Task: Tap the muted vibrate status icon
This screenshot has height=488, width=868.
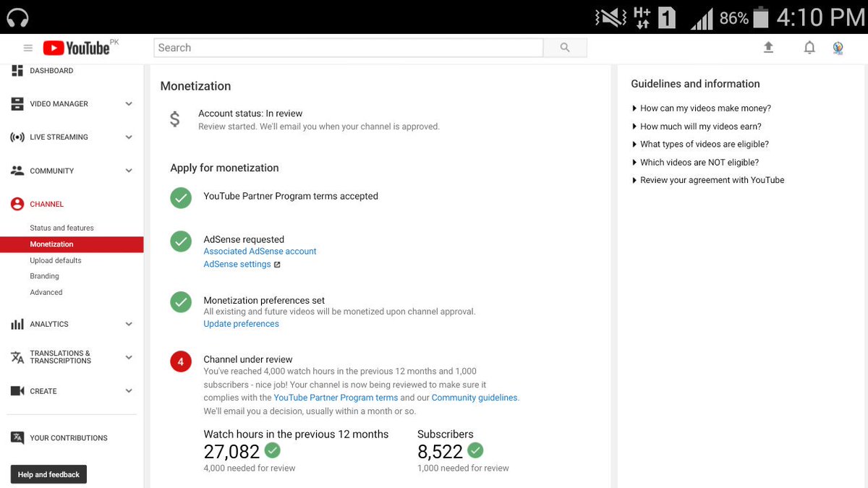Action: click(610, 17)
